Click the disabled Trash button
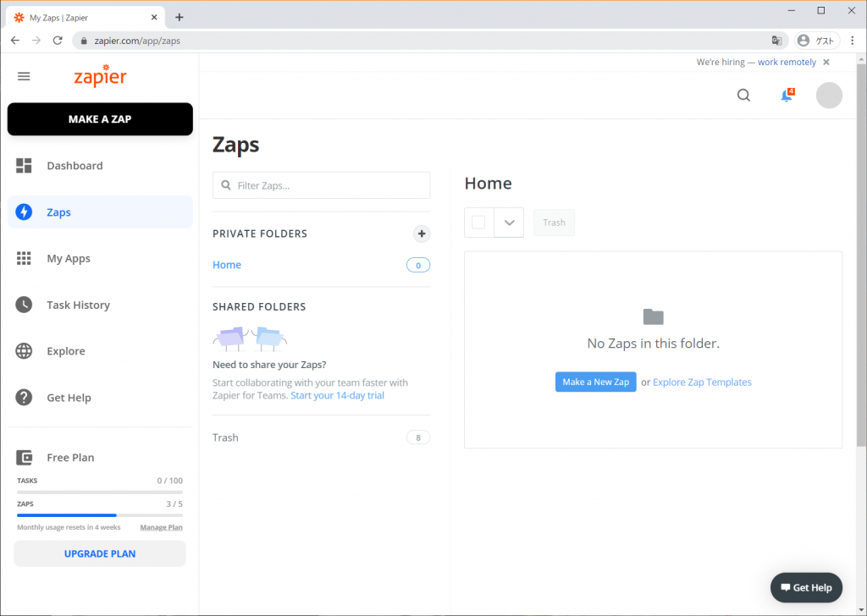 pos(554,223)
